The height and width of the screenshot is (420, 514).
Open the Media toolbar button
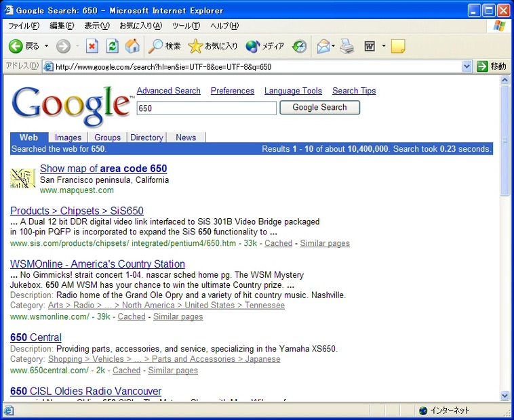tap(264, 46)
